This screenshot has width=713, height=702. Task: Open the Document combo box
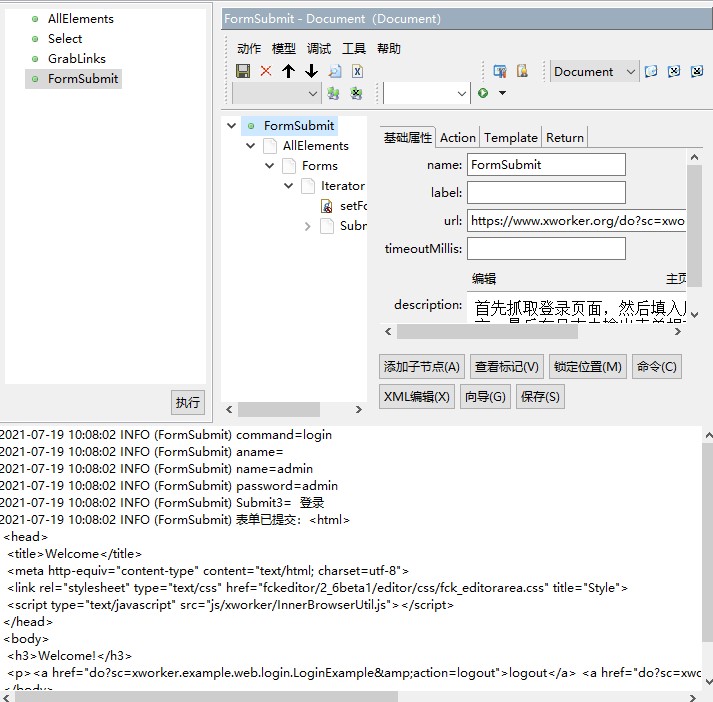click(x=593, y=71)
